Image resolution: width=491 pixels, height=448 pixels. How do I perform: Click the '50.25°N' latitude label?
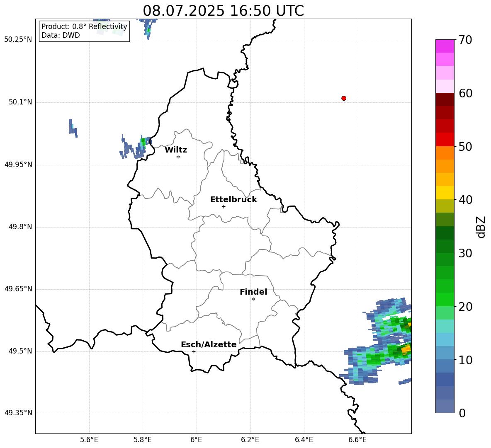(x=18, y=40)
